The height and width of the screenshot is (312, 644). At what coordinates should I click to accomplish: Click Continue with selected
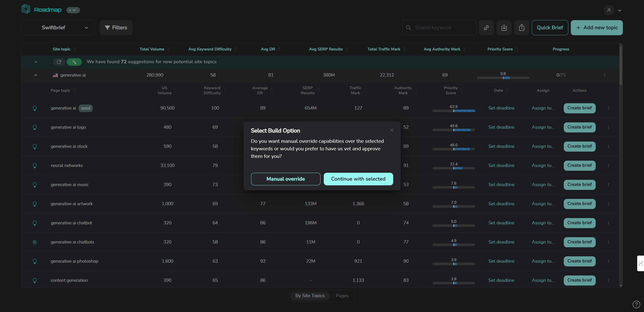pyautogui.click(x=358, y=179)
